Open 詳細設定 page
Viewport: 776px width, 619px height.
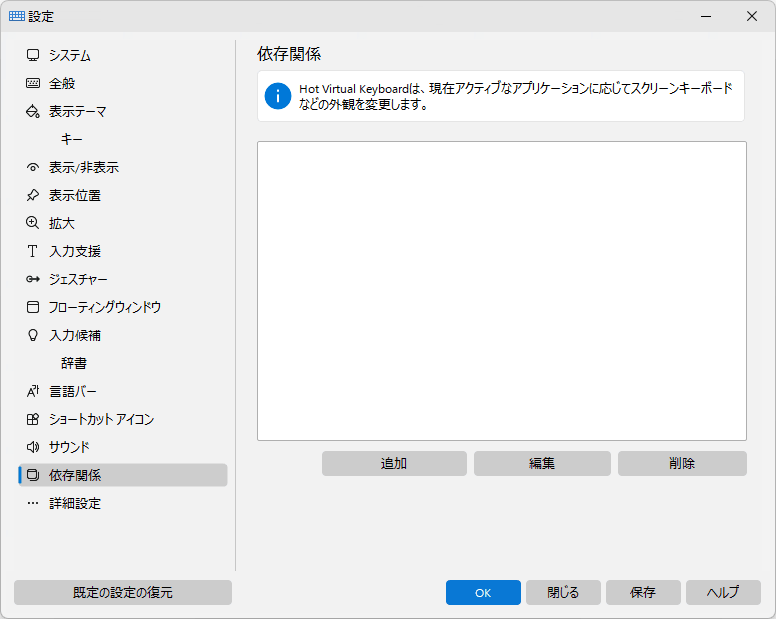point(123,503)
